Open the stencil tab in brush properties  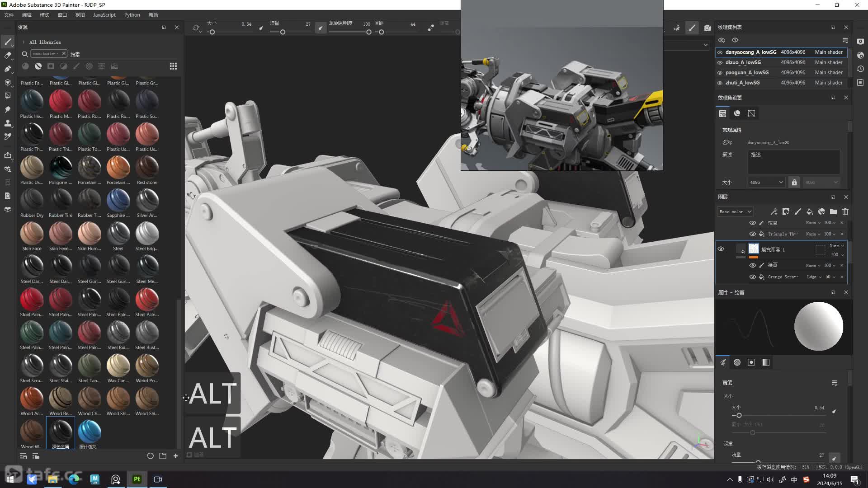tap(751, 362)
